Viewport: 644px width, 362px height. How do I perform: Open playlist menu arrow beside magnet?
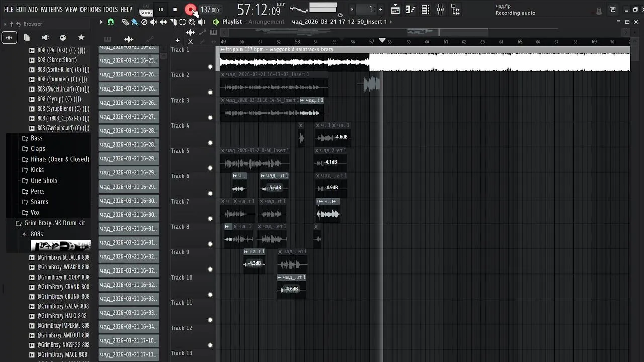[101, 22]
